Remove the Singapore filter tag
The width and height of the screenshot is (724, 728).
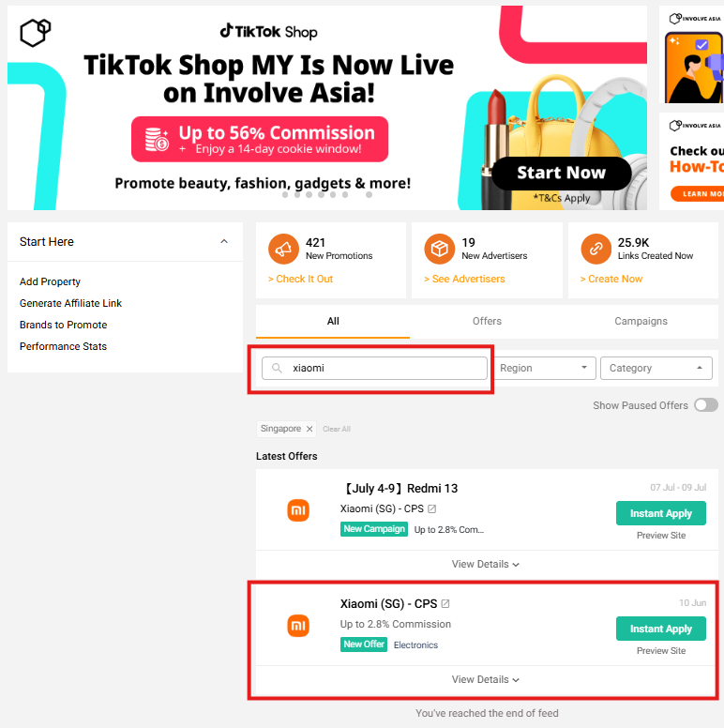(x=309, y=429)
